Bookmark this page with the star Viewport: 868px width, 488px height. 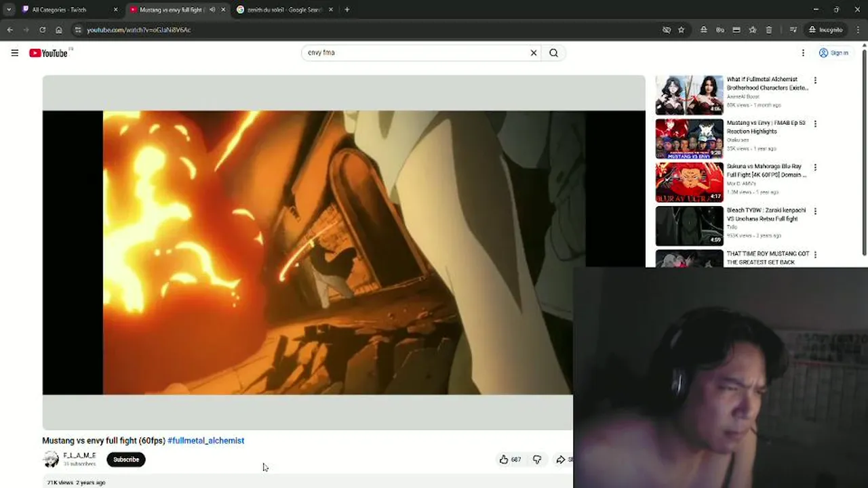click(x=682, y=30)
